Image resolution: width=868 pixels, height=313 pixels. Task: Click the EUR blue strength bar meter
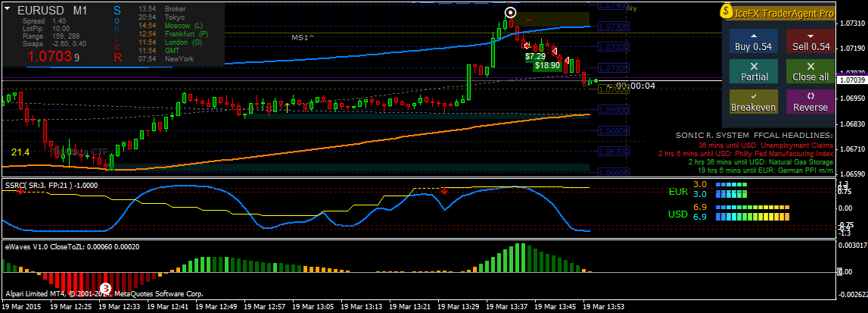tap(732, 195)
